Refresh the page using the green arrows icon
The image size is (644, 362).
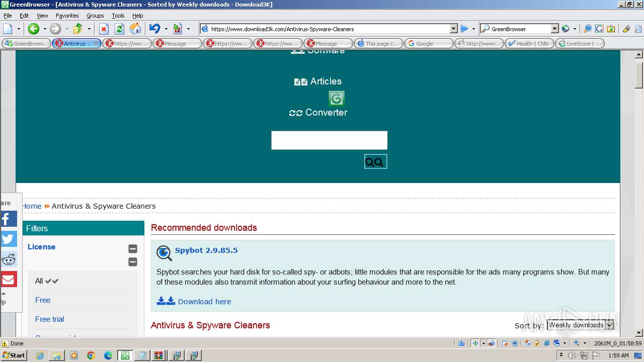[x=119, y=29]
